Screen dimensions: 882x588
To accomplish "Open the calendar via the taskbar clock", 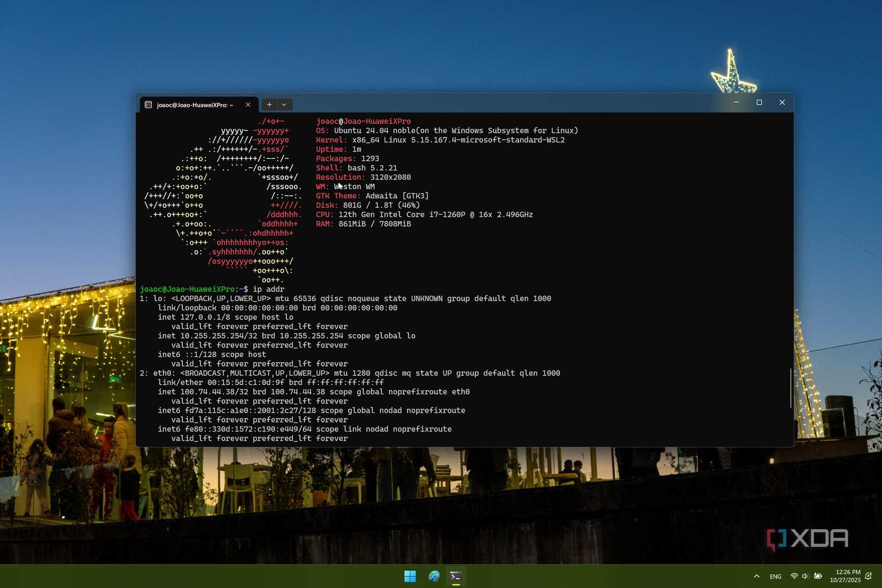I will tap(843, 576).
